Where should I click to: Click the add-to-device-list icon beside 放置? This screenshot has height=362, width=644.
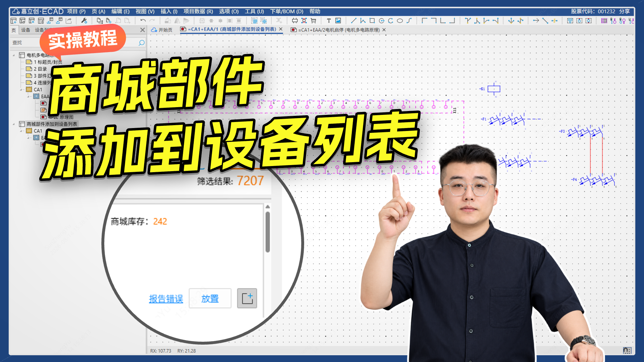[247, 298]
